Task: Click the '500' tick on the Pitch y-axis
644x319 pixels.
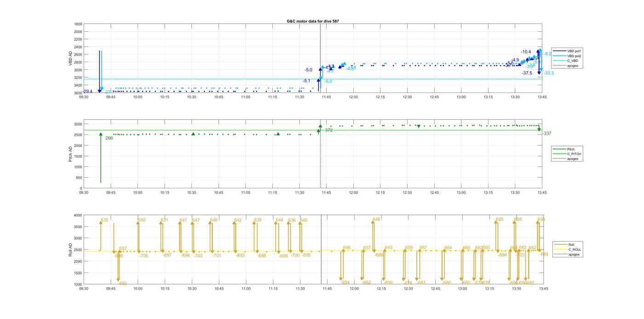Action: (x=79, y=178)
